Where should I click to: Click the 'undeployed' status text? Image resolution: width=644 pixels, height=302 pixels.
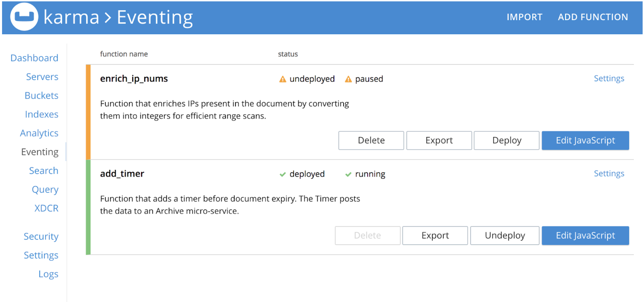click(312, 79)
